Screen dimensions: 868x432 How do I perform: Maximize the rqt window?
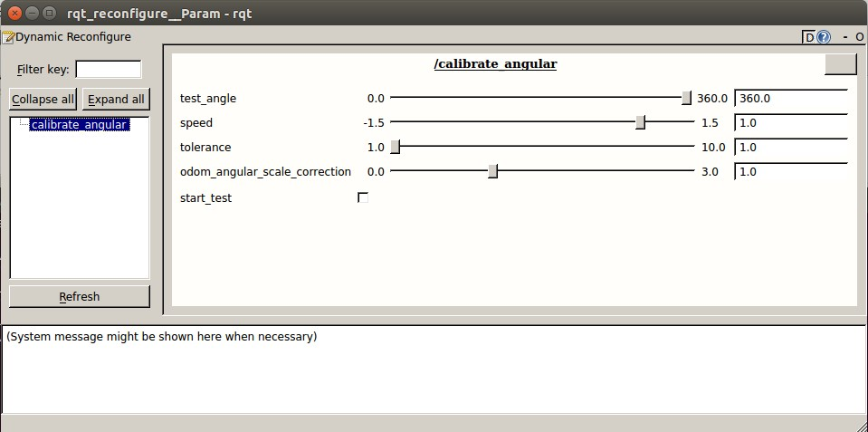(x=49, y=12)
